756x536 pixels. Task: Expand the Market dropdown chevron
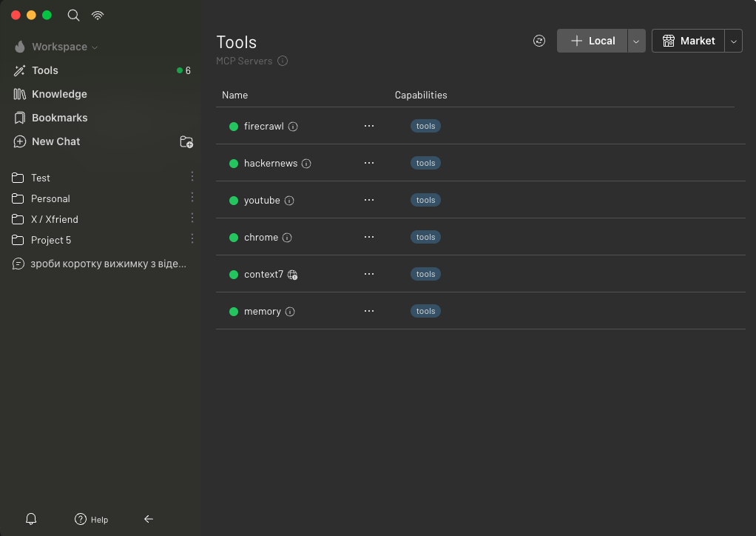coord(733,41)
